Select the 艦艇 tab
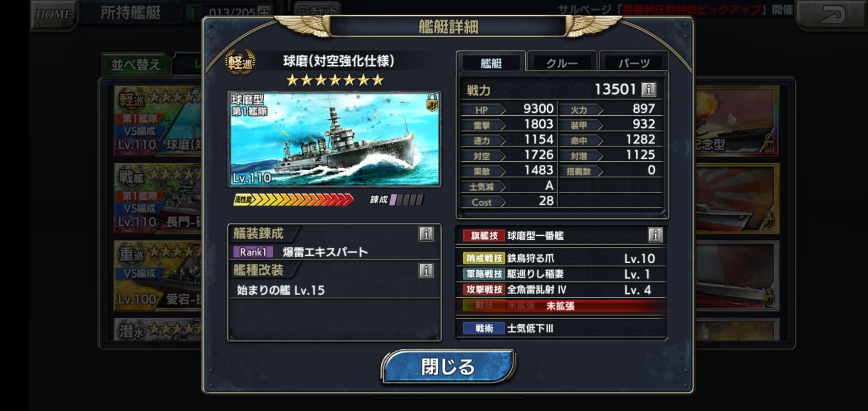Viewport: 868px width, 411px height. click(x=491, y=63)
